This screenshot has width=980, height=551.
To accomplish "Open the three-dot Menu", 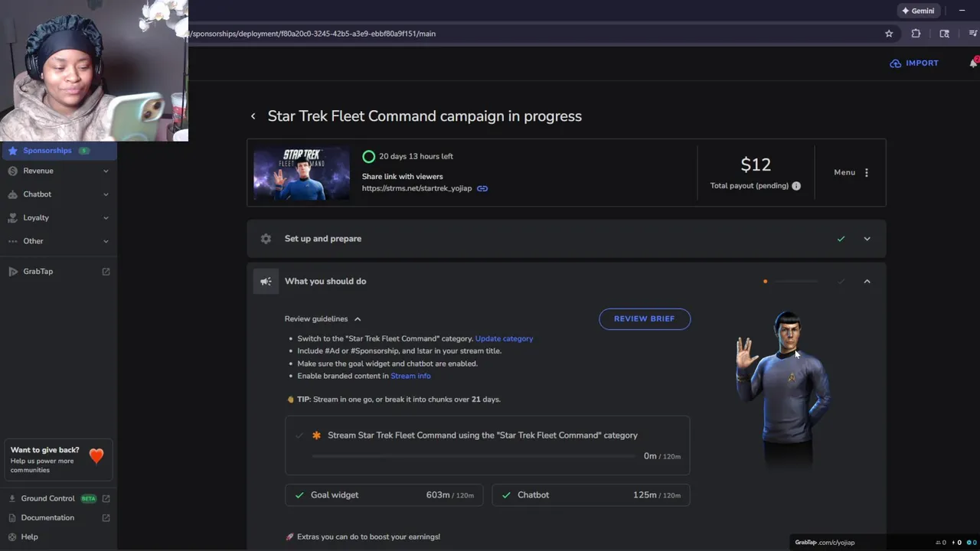I will (x=866, y=172).
